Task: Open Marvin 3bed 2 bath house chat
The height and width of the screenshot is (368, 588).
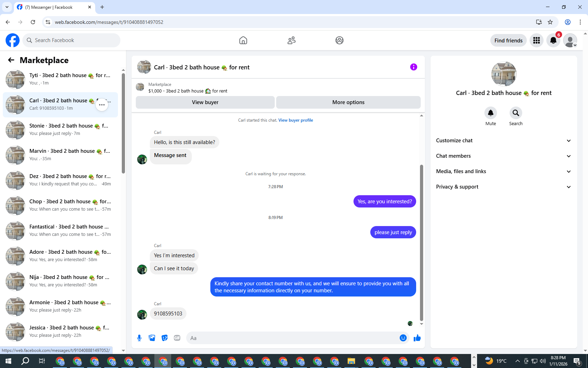Action: coord(60,155)
